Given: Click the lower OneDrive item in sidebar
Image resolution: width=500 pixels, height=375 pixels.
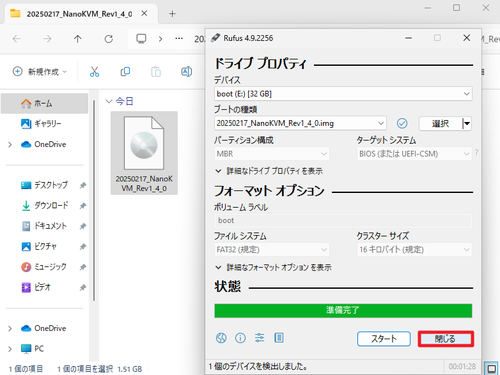Looking at the screenshot, I should pyautogui.click(x=43, y=328).
